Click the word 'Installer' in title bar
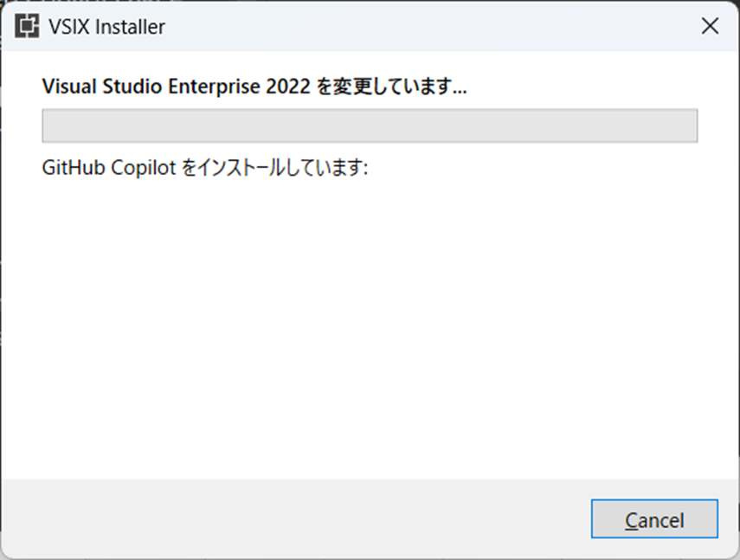 click(130, 27)
